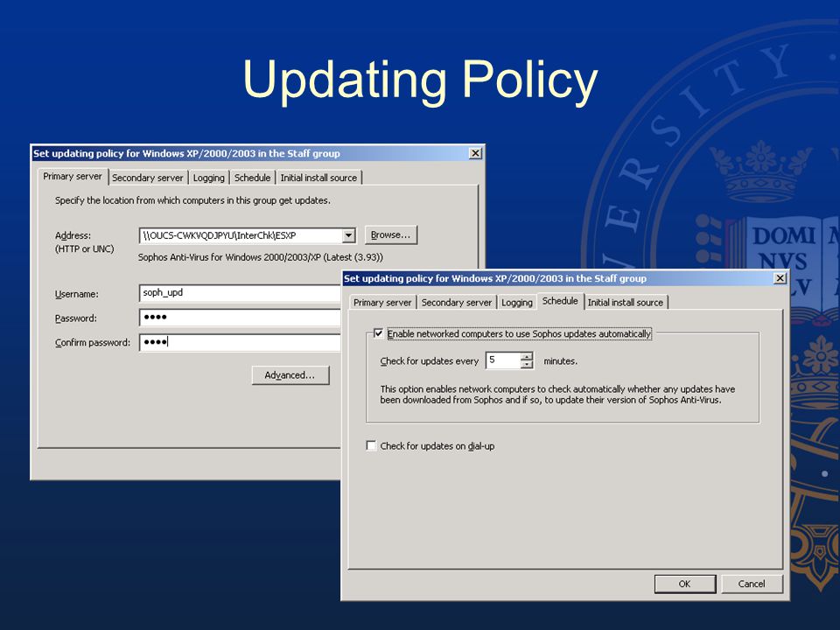Click the front dialog title bar text

point(495,278)
